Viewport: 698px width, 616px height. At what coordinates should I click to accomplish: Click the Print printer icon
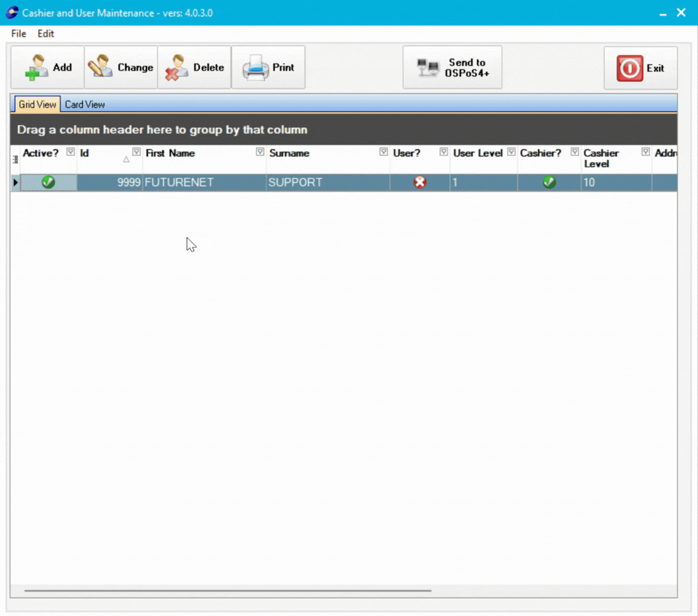tap(256, 68)
